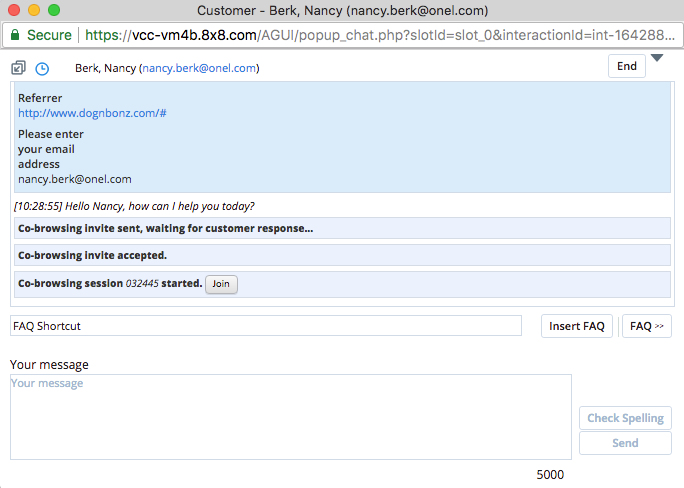Screen dimensions: 684x488
Task: Click the 'Referrer' label
Action: pyautogui.click(x=40, y=98)
